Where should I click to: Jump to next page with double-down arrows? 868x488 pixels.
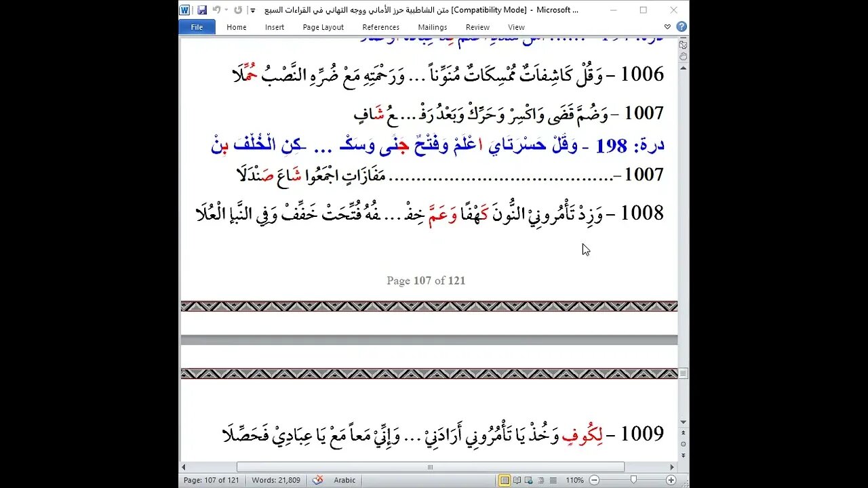pyautogui.click(x=683, y=455)
